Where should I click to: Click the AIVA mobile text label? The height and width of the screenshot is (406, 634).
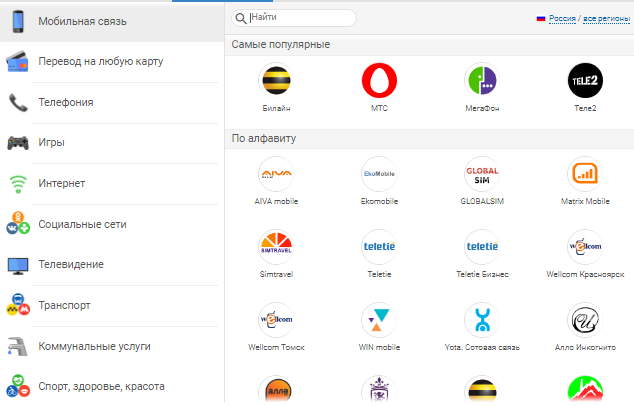tap(276, 201)
